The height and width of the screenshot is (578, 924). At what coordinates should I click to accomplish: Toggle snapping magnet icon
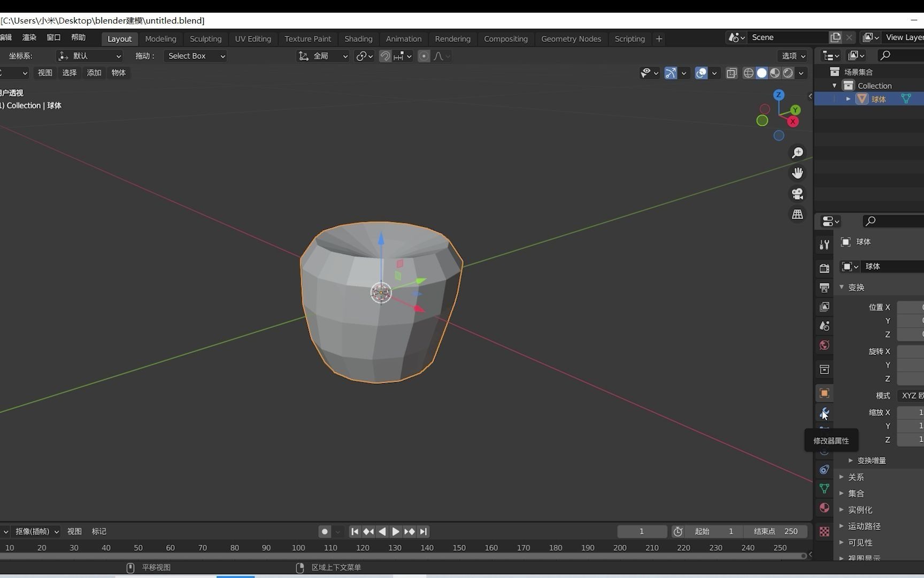click(385, 56)
